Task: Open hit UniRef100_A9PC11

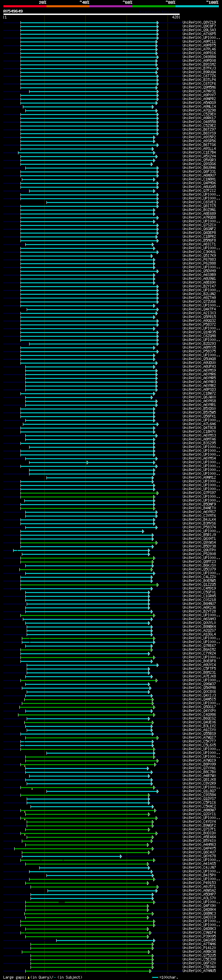Action: pos(199,41)
